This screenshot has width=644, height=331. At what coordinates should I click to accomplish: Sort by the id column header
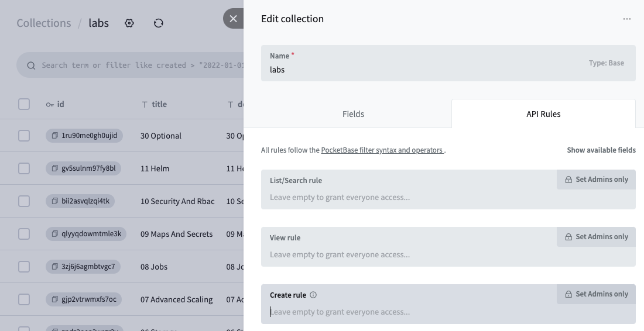point(55,105)
